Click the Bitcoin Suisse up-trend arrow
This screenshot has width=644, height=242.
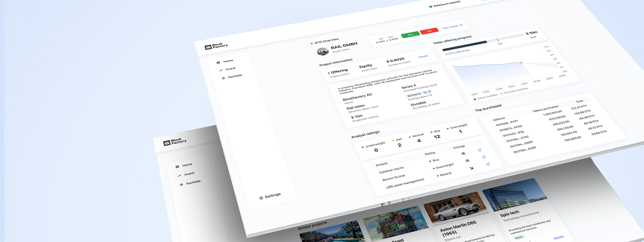[467, 161]
